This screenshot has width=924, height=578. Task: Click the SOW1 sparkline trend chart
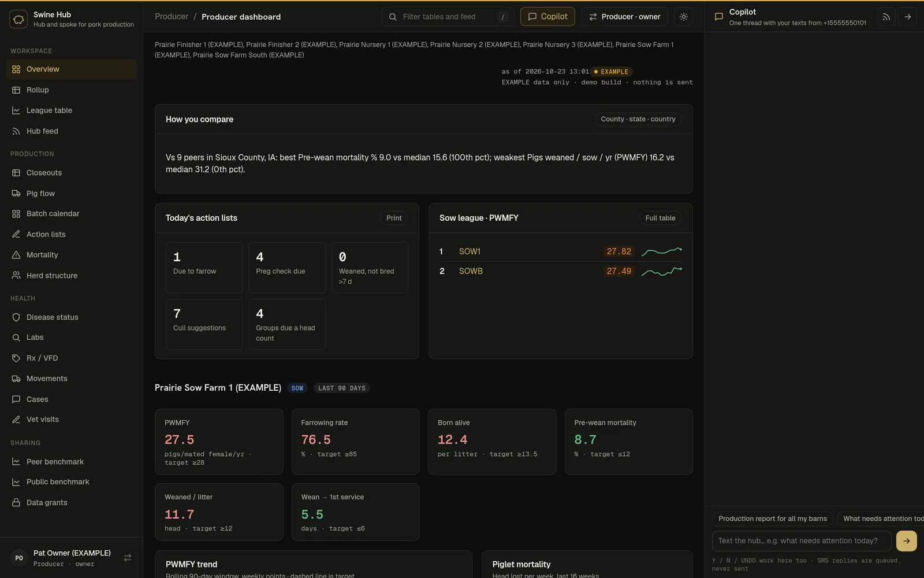[x=662, y=251]
